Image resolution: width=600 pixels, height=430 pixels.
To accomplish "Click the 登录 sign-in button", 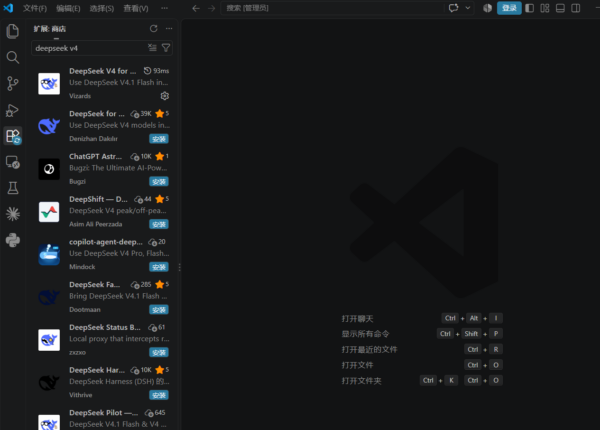I will [509, 8].
